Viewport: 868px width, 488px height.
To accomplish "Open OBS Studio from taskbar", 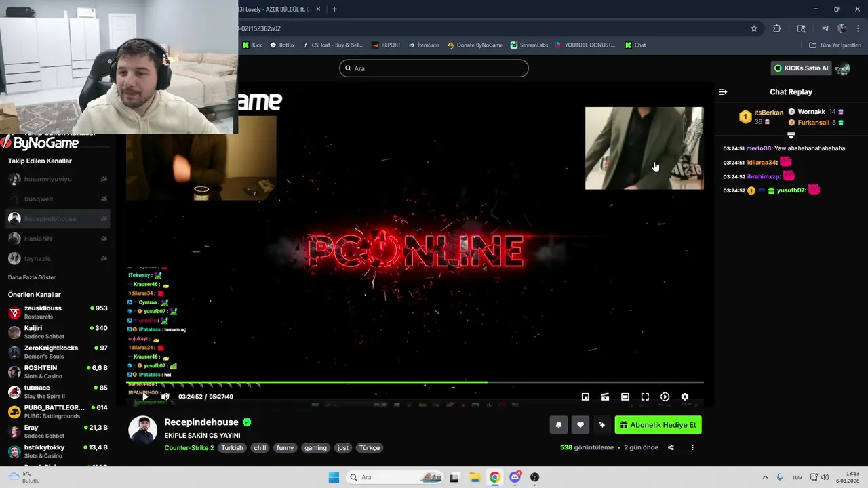I will pos(535,477).
